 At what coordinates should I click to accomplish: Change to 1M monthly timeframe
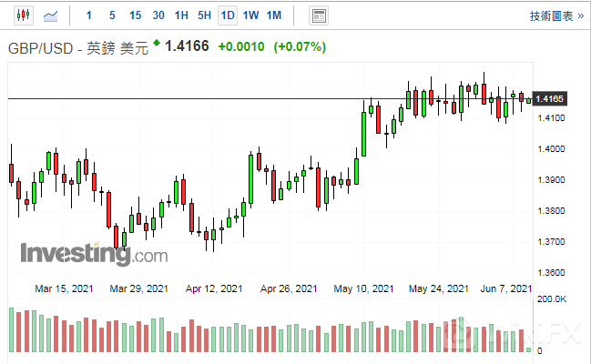[274, 15]
